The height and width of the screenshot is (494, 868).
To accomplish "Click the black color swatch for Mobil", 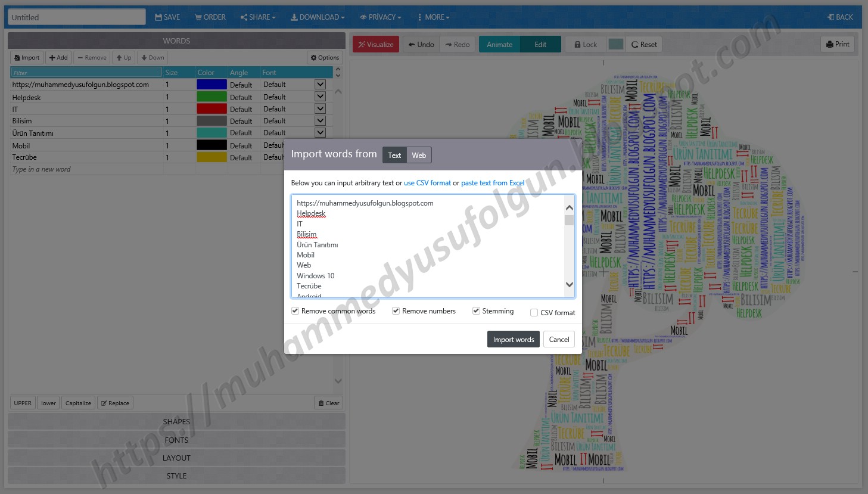I will 211,145.
